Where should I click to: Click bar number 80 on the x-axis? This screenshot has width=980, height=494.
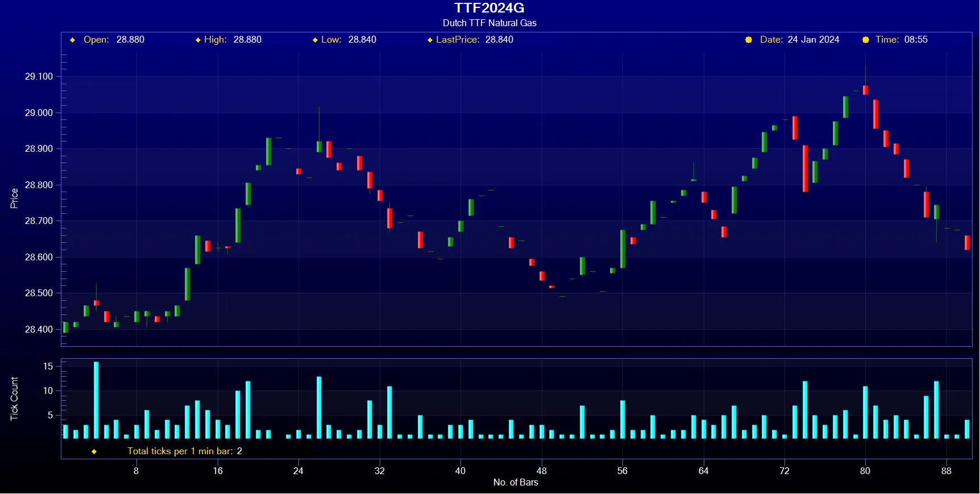(865, 471)
